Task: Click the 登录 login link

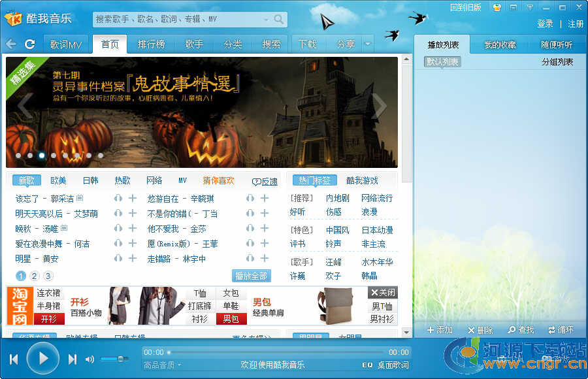Action: click(545, 24)
